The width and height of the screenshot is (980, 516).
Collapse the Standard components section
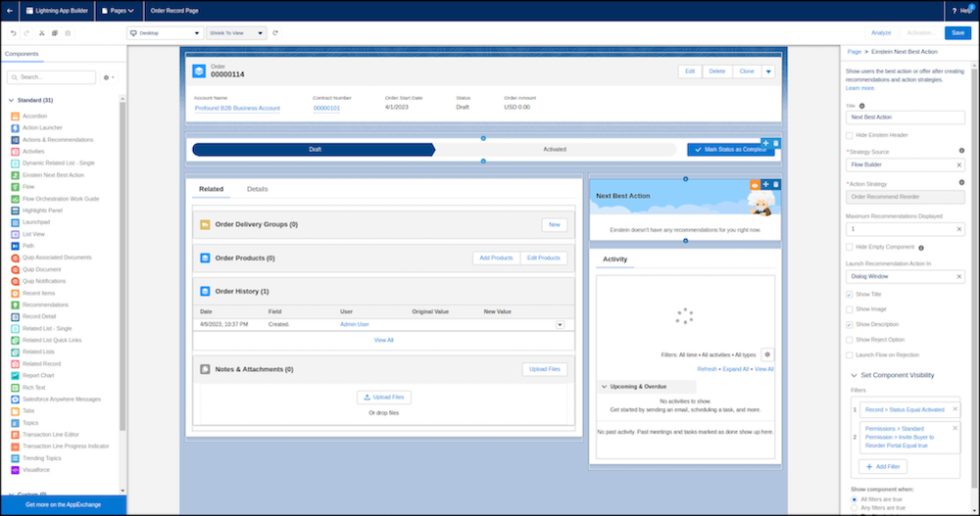(x=11, y=100)
